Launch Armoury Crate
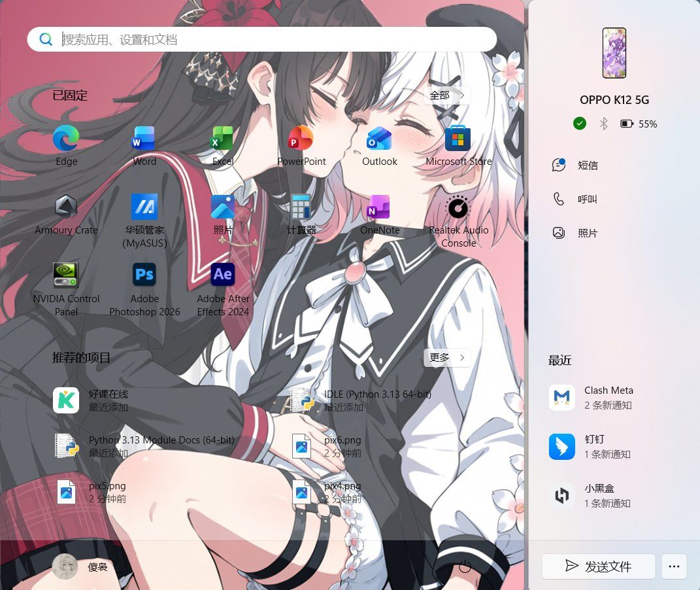The width and height of the screenshot is (700, 590). [x=66, y=215]
